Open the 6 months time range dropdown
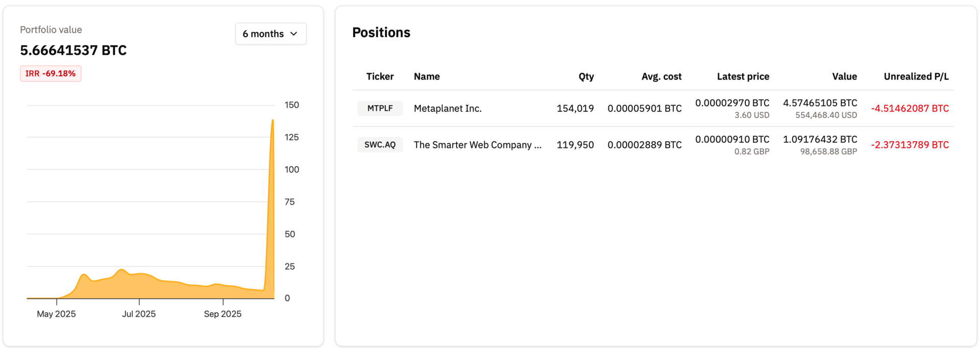 coord(271,34)
